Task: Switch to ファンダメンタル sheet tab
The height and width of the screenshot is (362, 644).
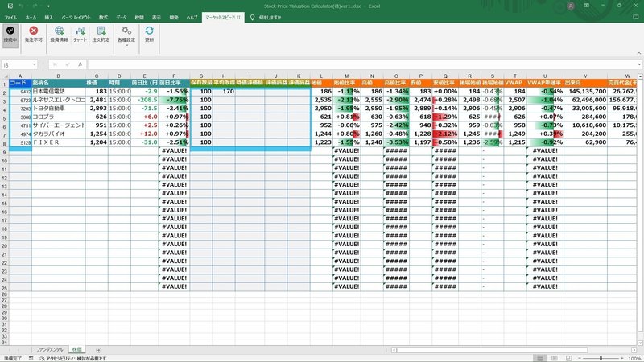Action: point(50,349)
